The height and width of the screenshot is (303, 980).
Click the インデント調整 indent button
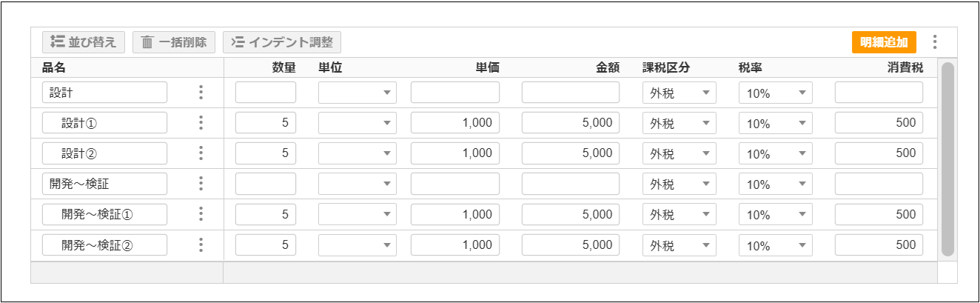282,42
